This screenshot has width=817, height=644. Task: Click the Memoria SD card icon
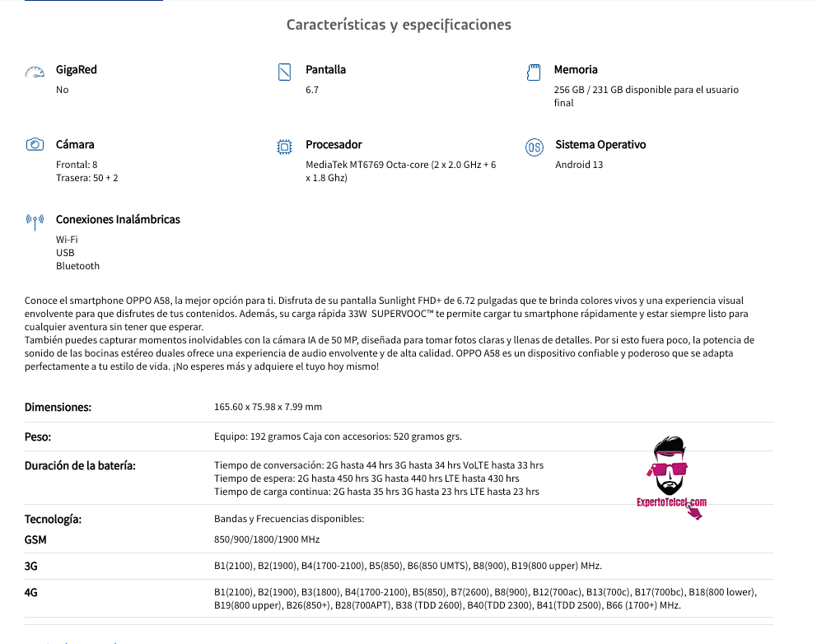click(534, 72)
